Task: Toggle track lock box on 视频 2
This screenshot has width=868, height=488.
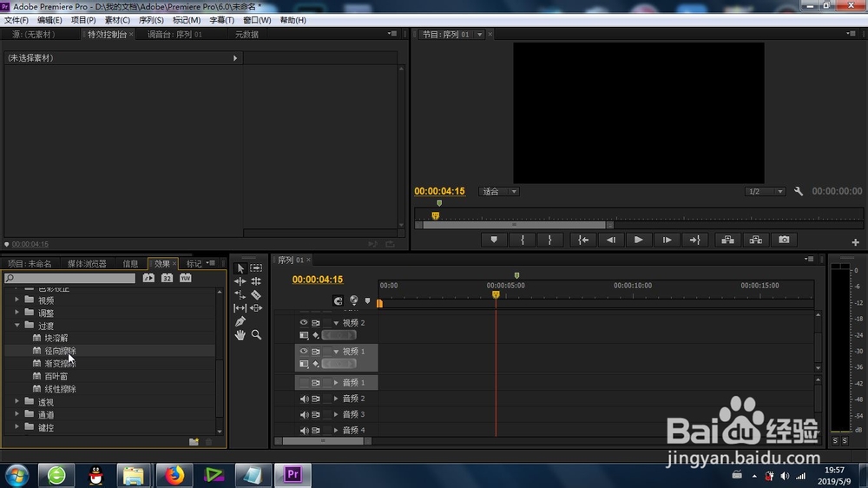Action: [327, 322]
